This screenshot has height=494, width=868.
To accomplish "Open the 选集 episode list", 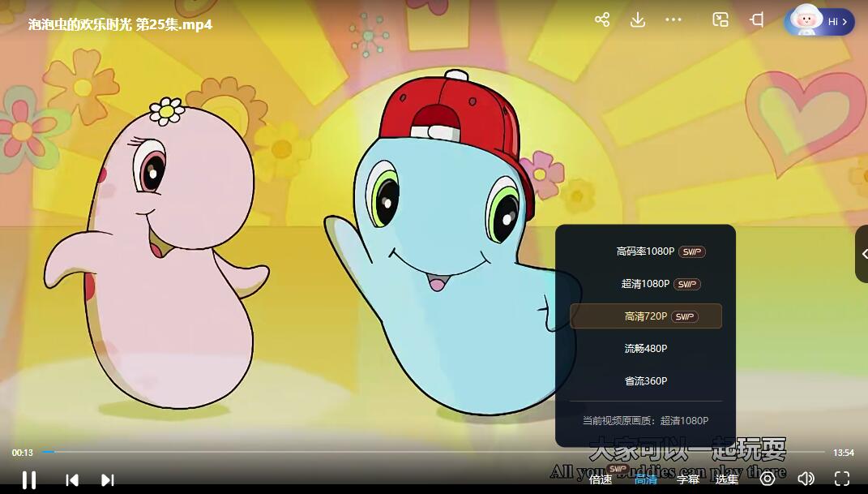I will point(727,479).
